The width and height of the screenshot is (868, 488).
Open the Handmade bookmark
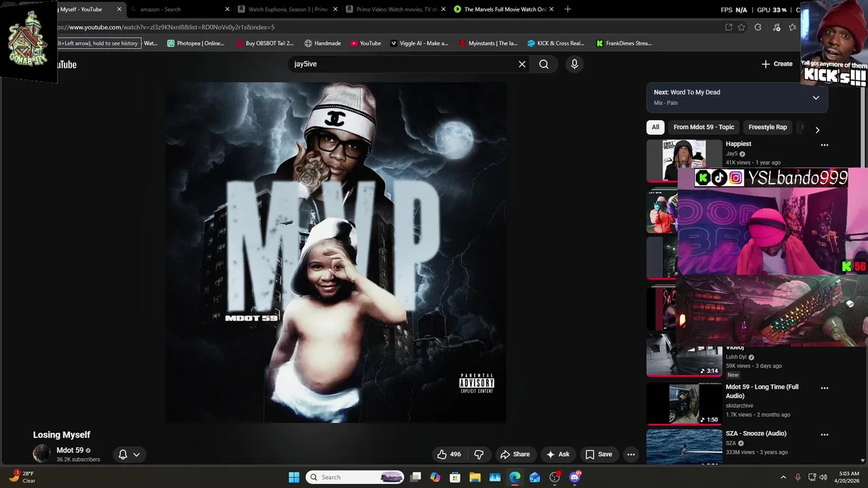[x=322, y=43]
